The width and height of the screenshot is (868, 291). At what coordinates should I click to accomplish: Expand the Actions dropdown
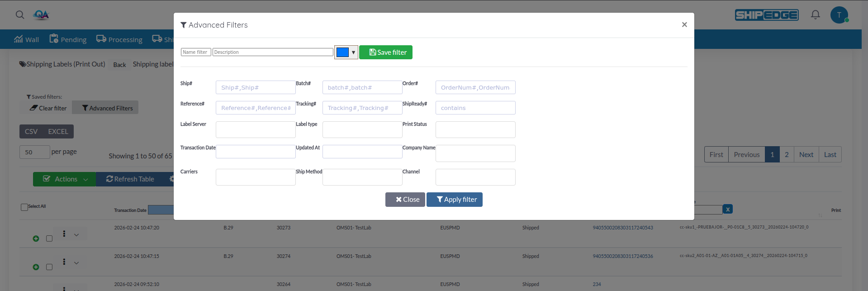click(x=64, y=179)
